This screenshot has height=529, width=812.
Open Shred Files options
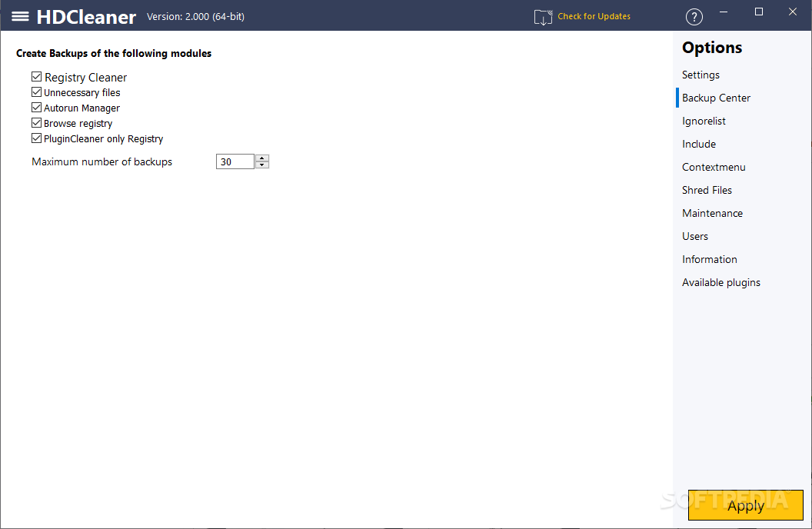tap(707, 190)
